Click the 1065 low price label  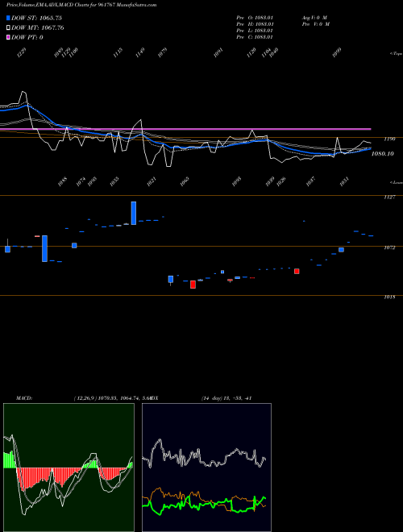185,181
